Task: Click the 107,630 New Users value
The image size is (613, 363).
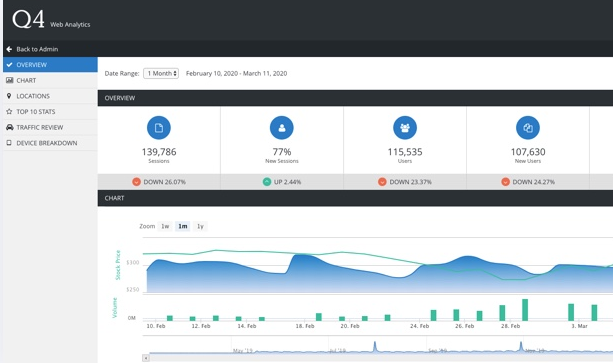Action: [x=528, y=152]
